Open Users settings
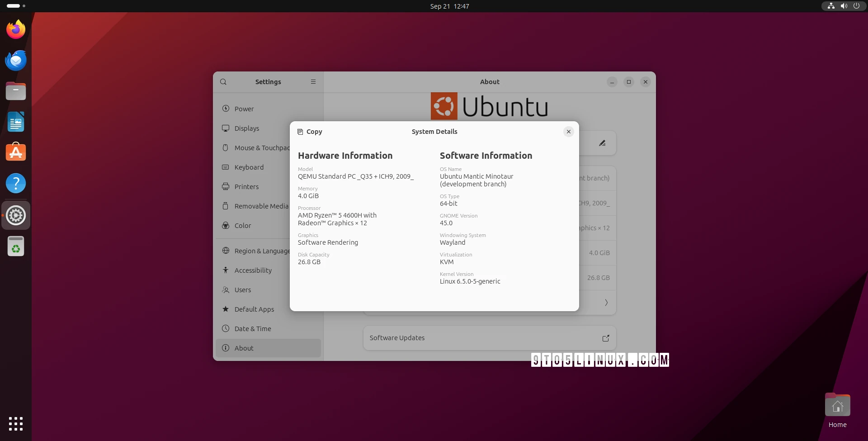This screenshot has height=441, width=868. tap(242, 290)
